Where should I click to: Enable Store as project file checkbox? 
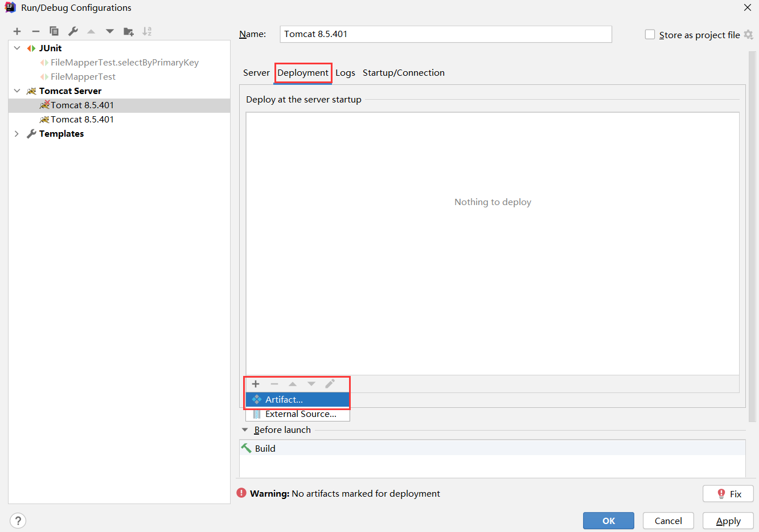coord(650,35)
